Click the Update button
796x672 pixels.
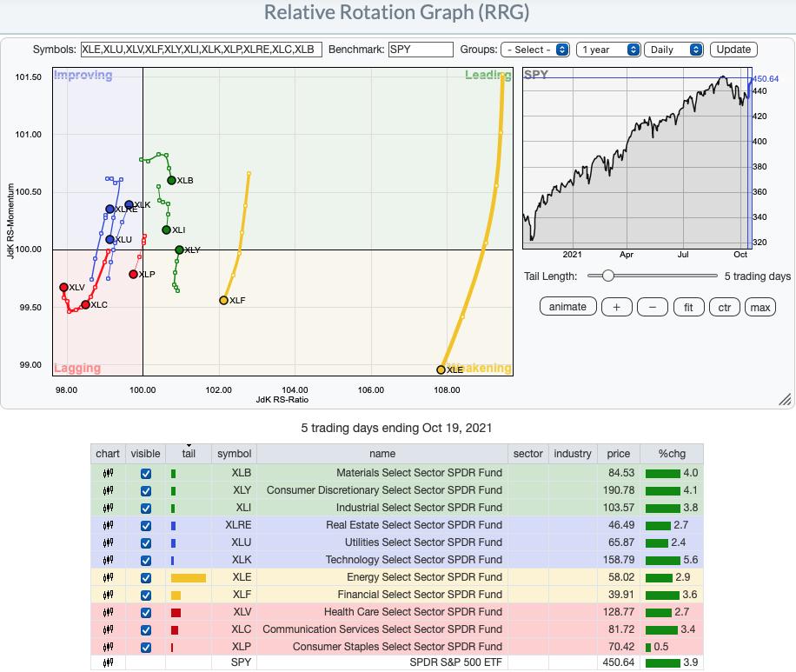click(733, 50)
